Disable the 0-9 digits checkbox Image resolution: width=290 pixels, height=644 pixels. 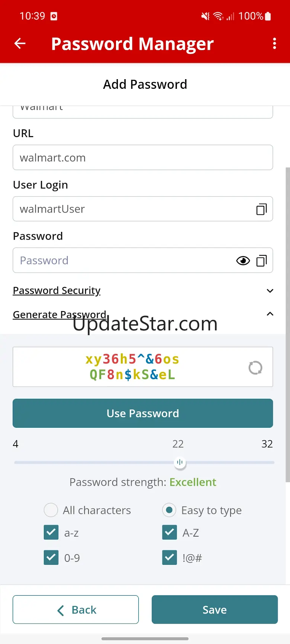[x=51, y=557]
